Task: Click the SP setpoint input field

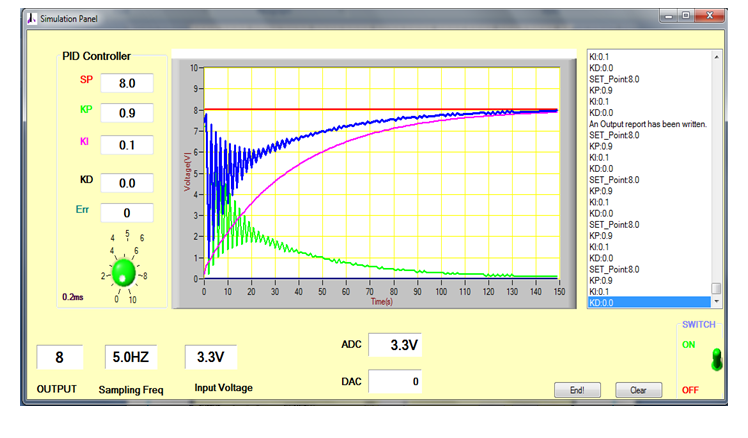Action: 127,83
